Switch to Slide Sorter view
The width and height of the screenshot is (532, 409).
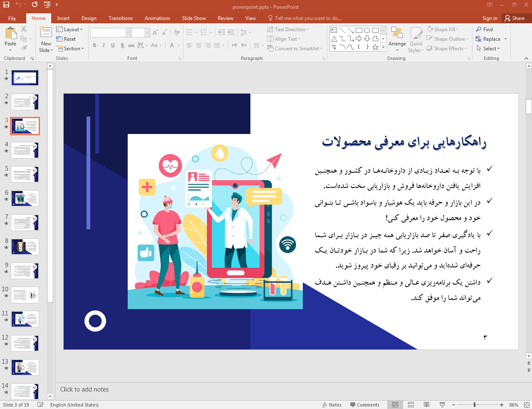pos(411,405)
